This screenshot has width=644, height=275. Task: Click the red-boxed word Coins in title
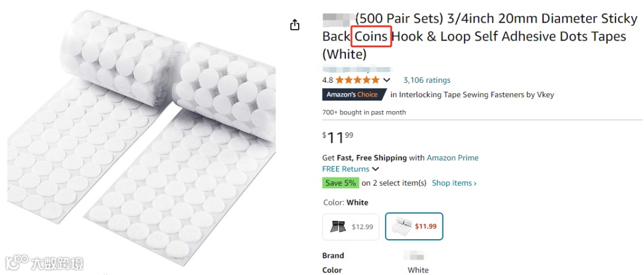pos(371,36)
